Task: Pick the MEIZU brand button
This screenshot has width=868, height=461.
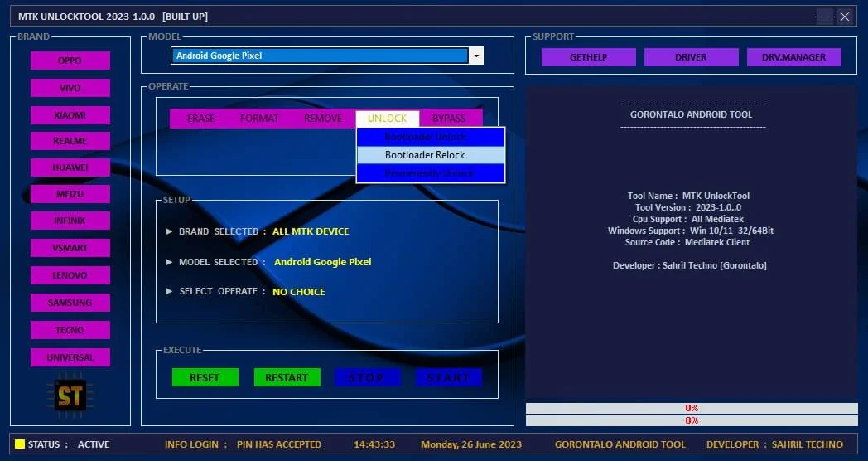Action: [x=70, y=194]
